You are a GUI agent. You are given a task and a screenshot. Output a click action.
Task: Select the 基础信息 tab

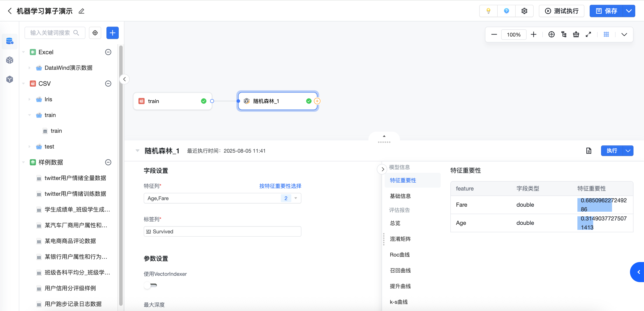tap(400, 196)
